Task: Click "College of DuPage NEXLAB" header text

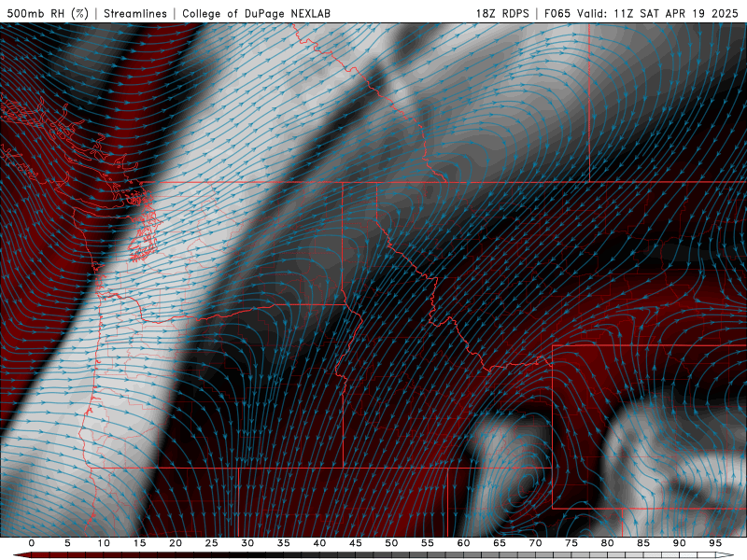Action: pos(256,13)
